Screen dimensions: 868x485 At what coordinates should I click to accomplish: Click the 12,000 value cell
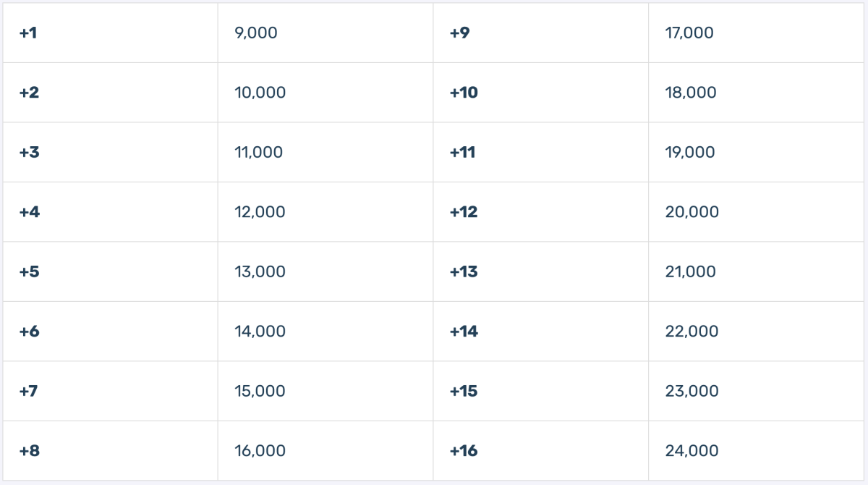(x=325, y=212)
